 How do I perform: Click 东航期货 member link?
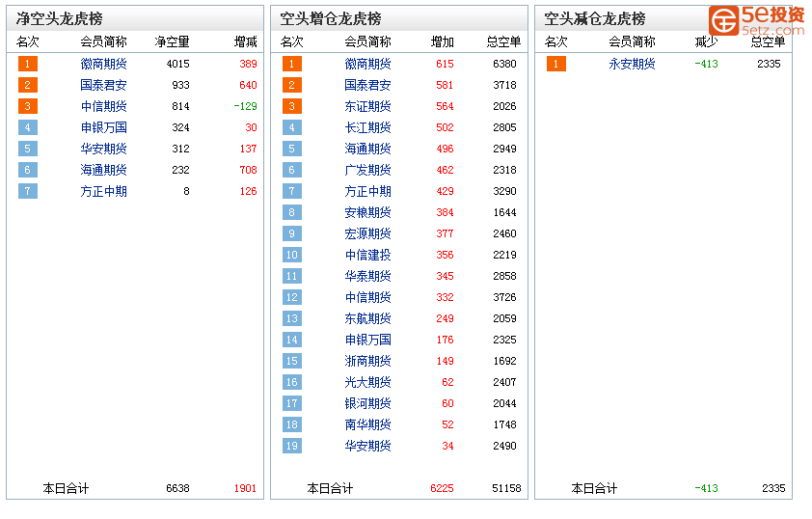(367, 318)
